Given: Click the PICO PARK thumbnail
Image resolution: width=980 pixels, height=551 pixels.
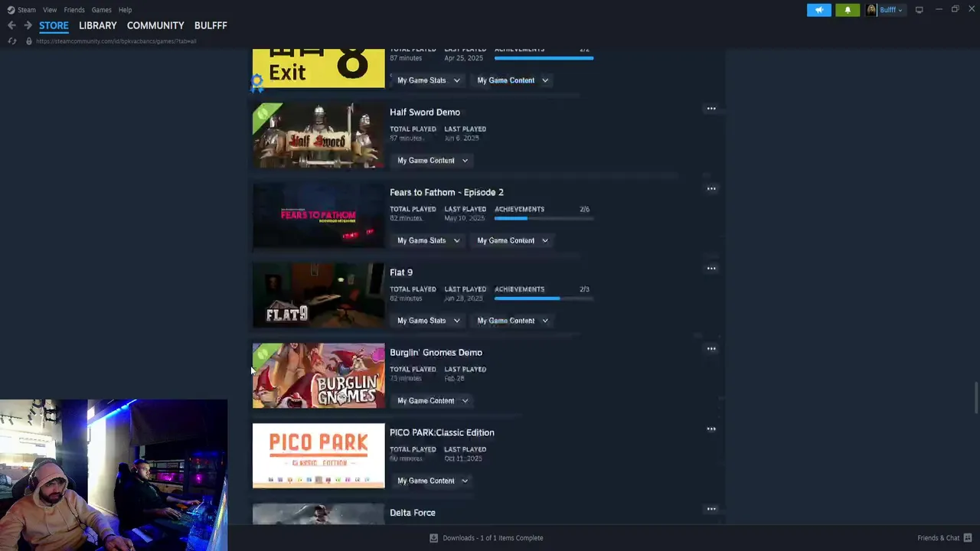Looking at the screenshot, I should 318,456.
